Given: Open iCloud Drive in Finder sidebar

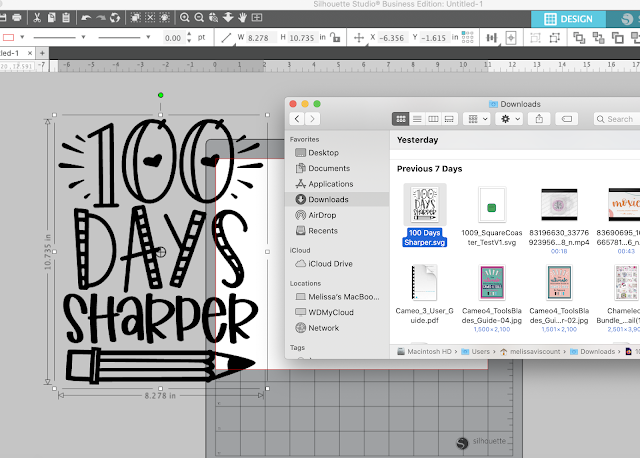Looking at the screenshot, I should pyautogui.click(x=324, y=264).
